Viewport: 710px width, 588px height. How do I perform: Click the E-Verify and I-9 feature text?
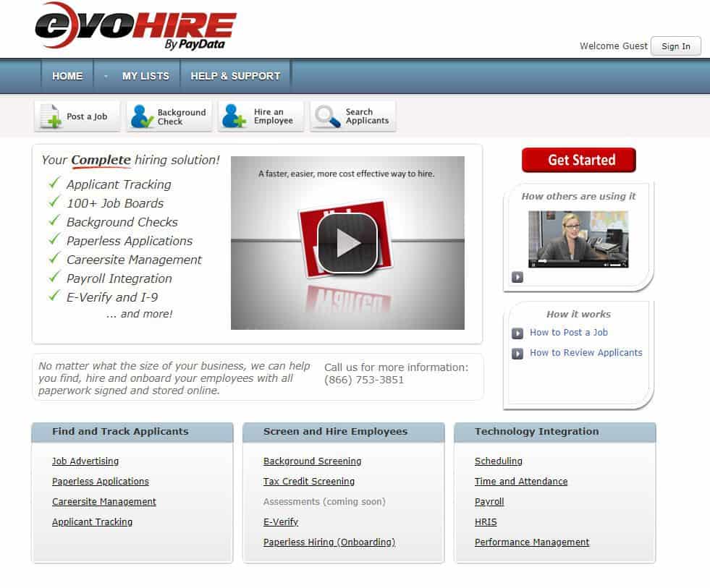click(112, 297)
